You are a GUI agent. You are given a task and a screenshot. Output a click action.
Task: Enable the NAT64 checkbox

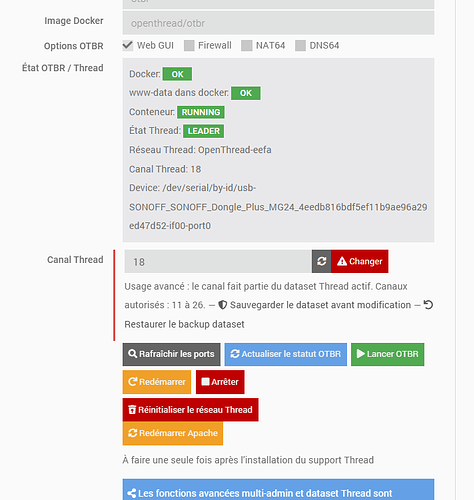tap(247, 46)
